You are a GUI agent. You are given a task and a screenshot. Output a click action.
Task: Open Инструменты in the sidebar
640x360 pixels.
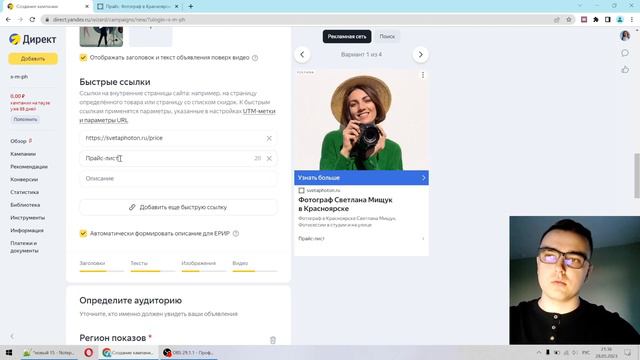(28, 218)
